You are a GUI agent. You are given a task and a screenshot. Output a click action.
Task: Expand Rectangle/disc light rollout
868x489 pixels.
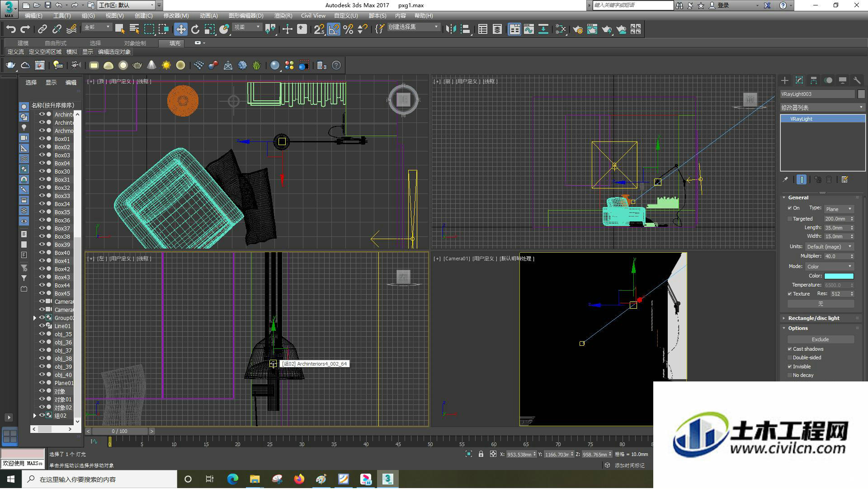(813, 319)
